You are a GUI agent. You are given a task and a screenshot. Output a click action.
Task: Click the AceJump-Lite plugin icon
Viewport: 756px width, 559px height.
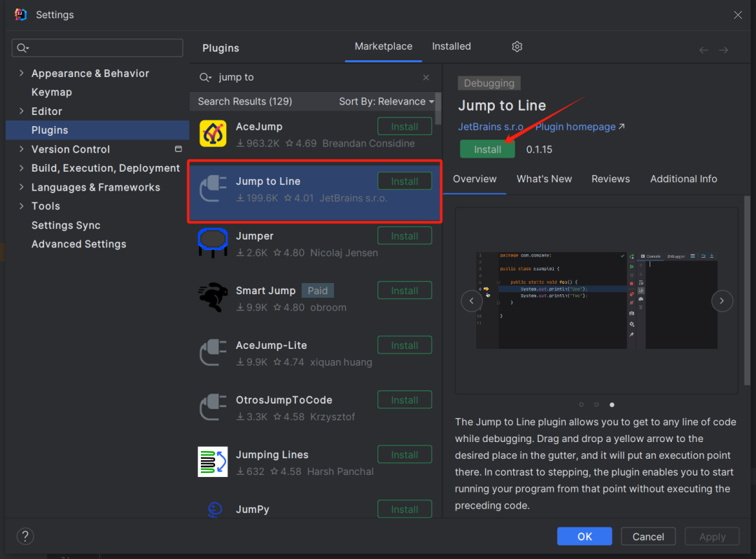213,352
